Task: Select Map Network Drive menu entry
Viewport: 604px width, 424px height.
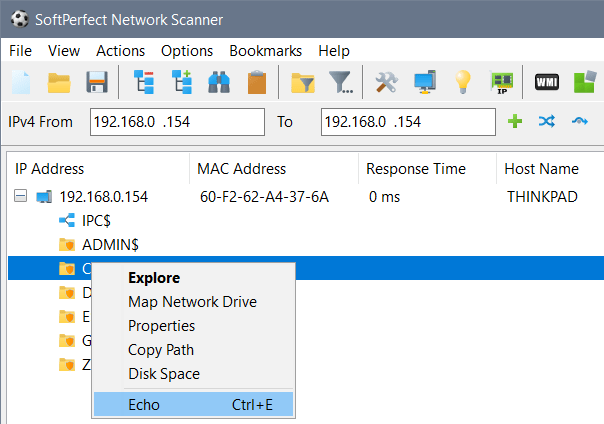Action: tap(193, 302)
